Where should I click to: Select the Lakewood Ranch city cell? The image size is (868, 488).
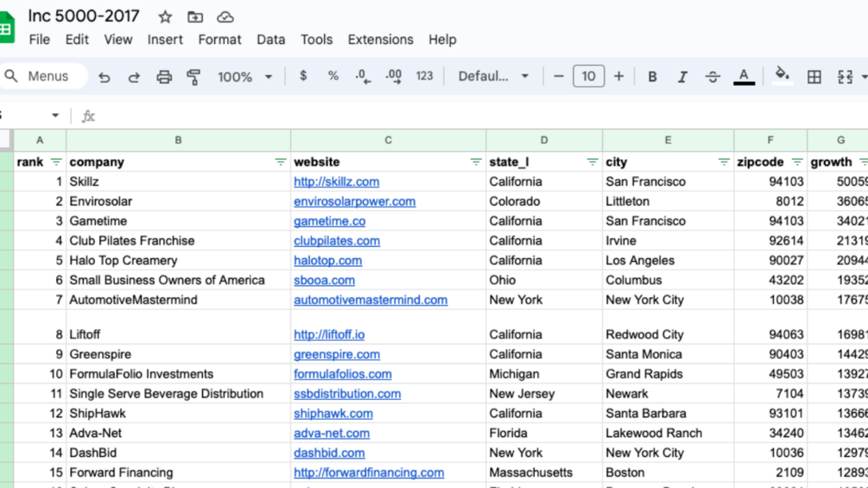(x=668, y=434)
